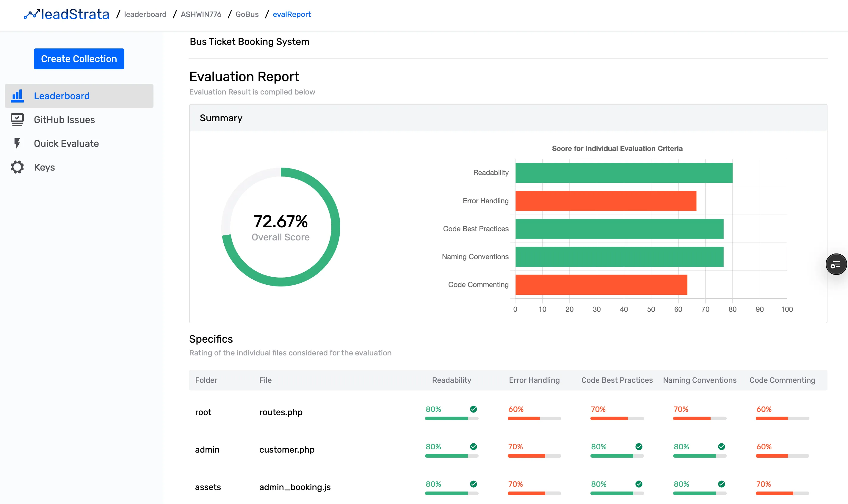Click the leadStrata logo icon
The image size is (848, 504).
click(x=32, y=14)
